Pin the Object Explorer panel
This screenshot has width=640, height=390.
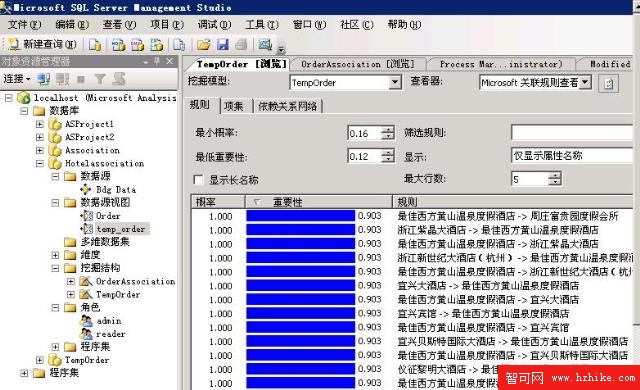coord(157,62)
